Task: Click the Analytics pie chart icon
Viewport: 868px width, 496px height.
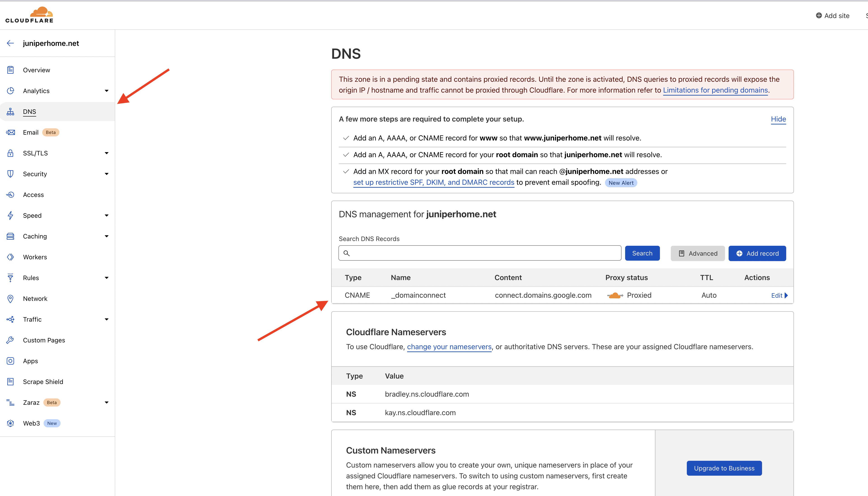Action: click(11, 91)
